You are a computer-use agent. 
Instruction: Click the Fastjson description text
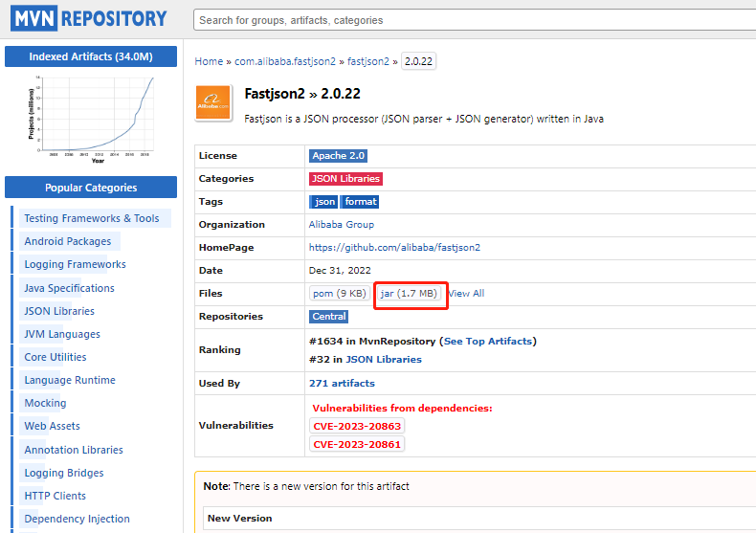pos(424,119)
